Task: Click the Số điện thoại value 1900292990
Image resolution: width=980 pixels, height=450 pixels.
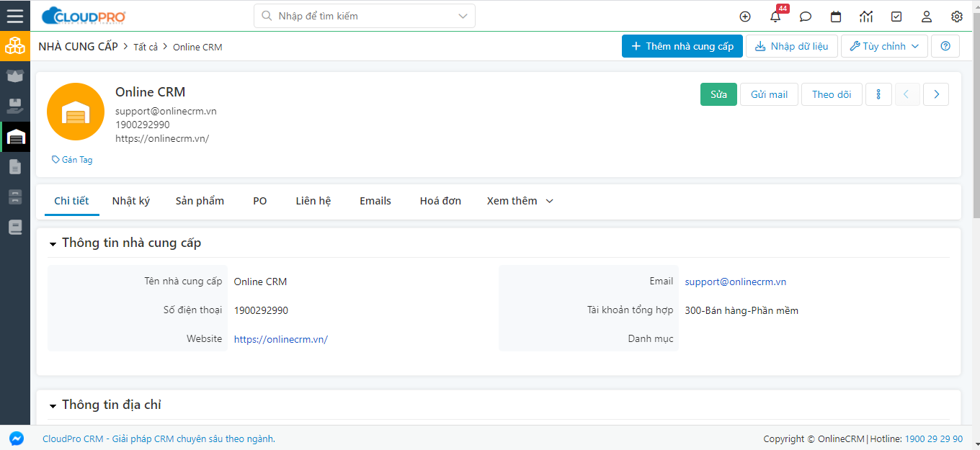Action: point(261,310)
